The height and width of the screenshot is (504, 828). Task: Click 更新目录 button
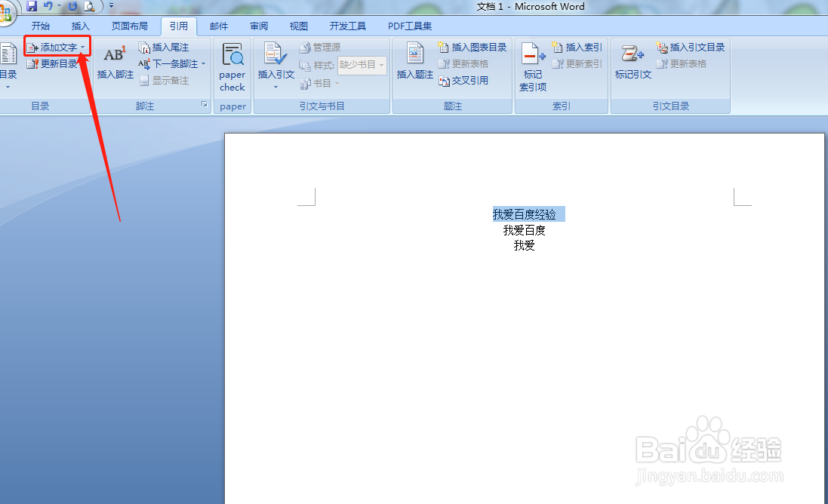click(52, 64)
